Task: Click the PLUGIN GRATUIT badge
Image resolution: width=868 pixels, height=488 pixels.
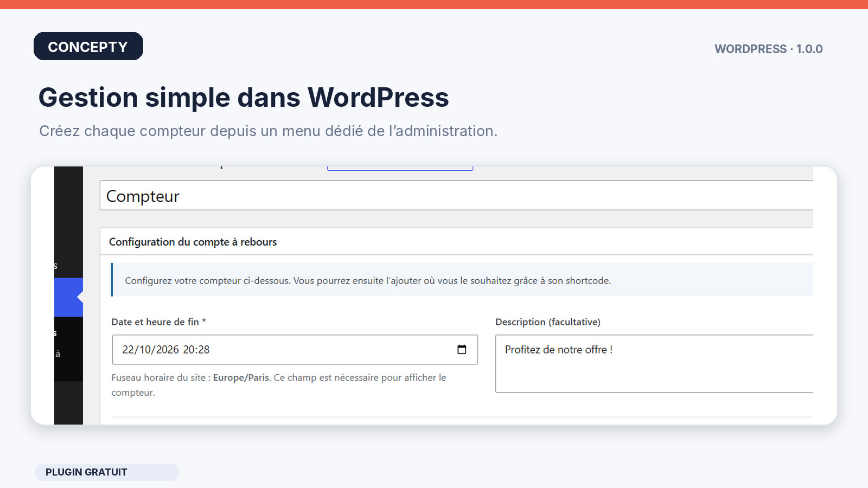Action: (107, 472)
